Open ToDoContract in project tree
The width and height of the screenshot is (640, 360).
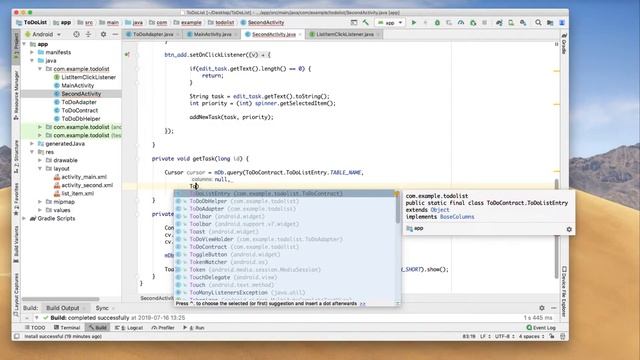pos(80,110)
